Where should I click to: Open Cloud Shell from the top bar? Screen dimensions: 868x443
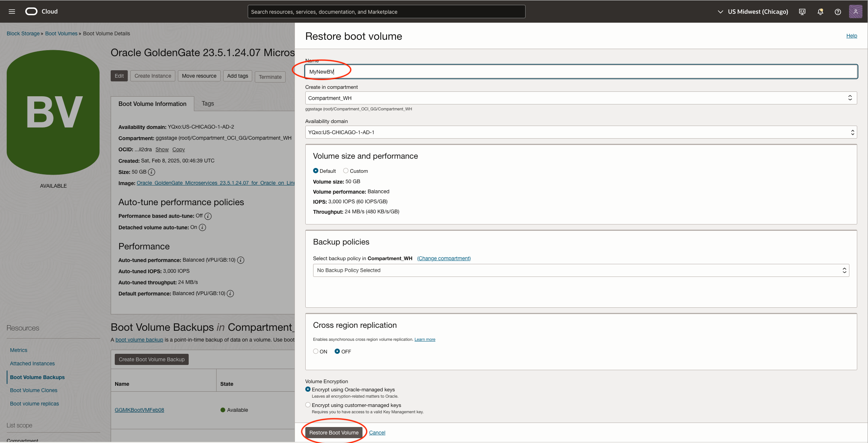[x=802, y=12]
